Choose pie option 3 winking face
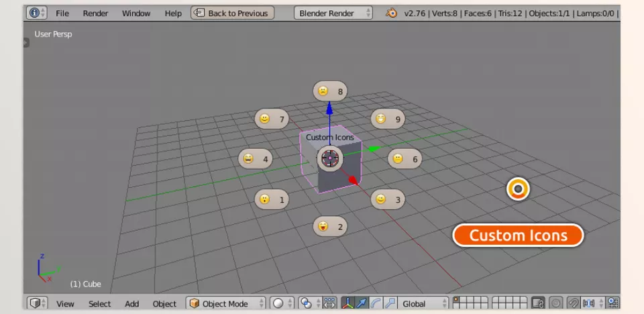This screenshot has width=644, height=314. click(388, 199)
